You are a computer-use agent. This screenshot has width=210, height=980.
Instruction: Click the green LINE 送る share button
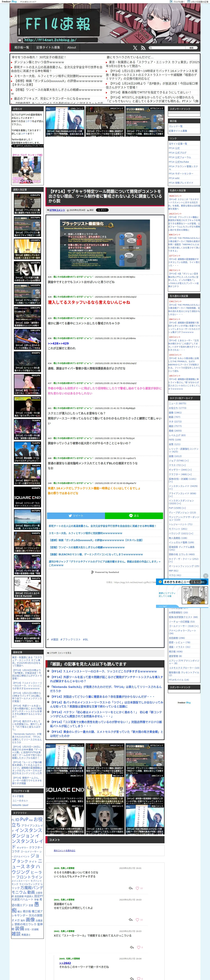[134, 515]
